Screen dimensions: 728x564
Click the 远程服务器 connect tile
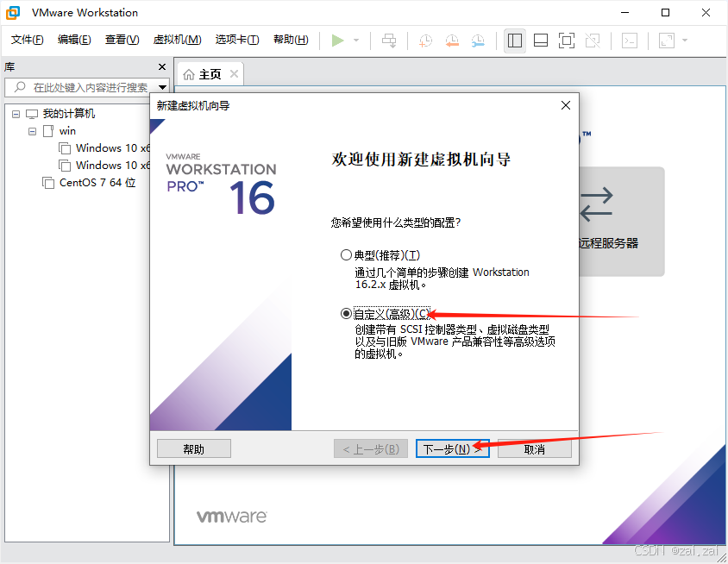622,222
